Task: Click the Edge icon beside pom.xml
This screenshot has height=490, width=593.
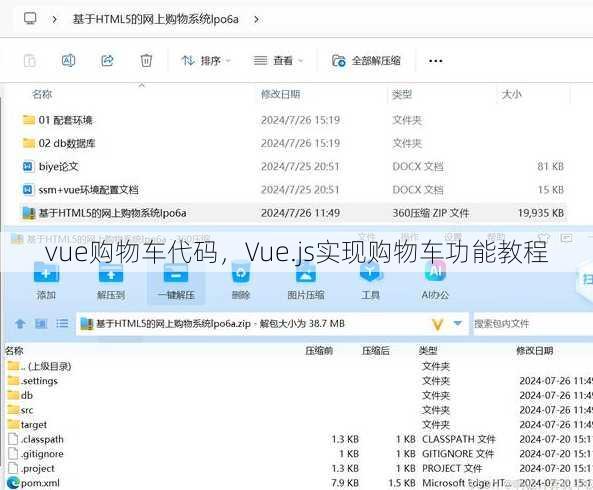Action: 13,483
